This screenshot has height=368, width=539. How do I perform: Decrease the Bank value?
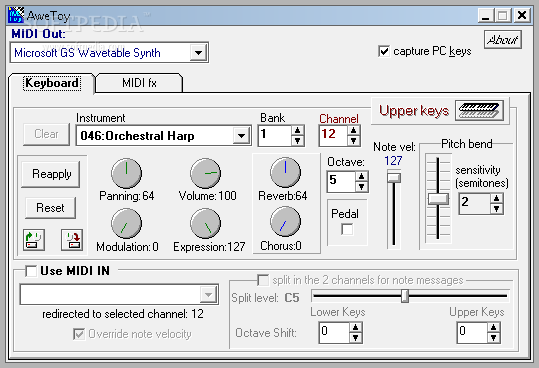pos(297,141)
